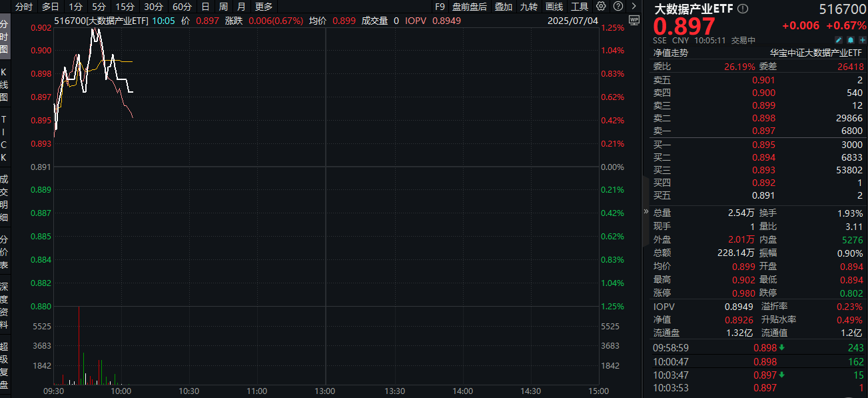Click the 委差 value 26418
This screenshot has width=868, height=398.
point(850,67)
